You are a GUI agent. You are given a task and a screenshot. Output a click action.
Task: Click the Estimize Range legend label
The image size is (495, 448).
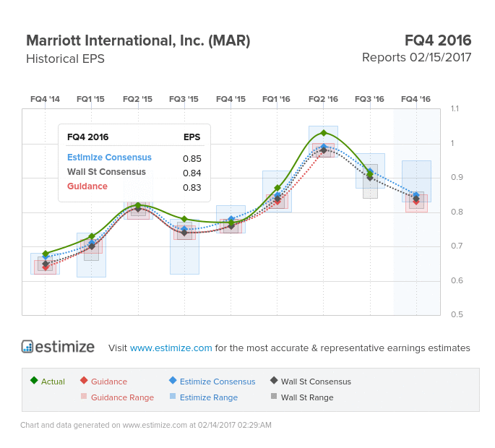[209, 397]
